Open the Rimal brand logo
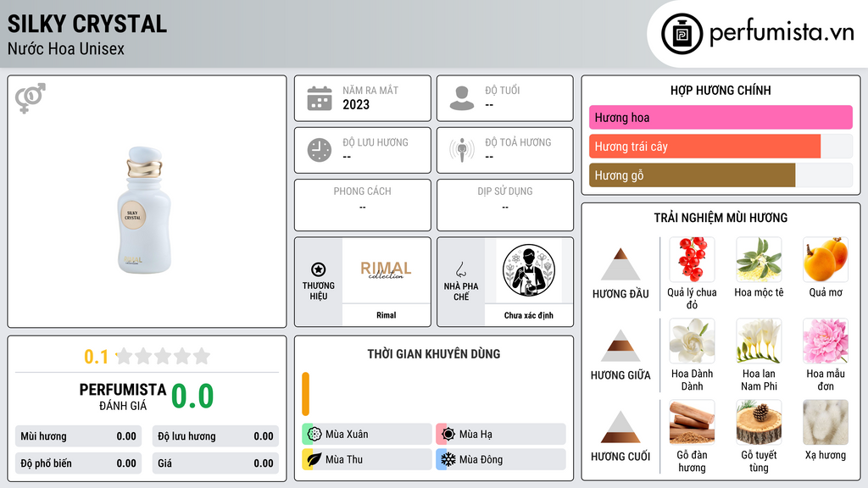 pos(386,270)
